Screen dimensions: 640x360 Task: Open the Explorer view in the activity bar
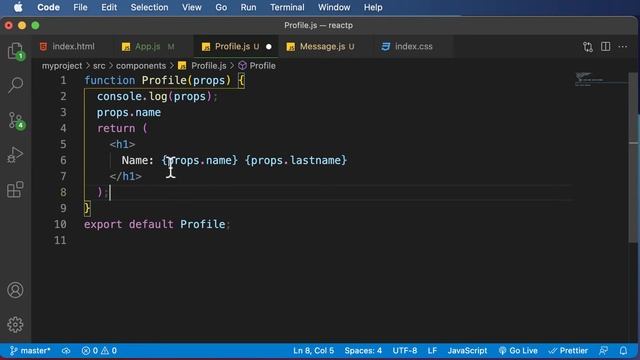(16, 52)
